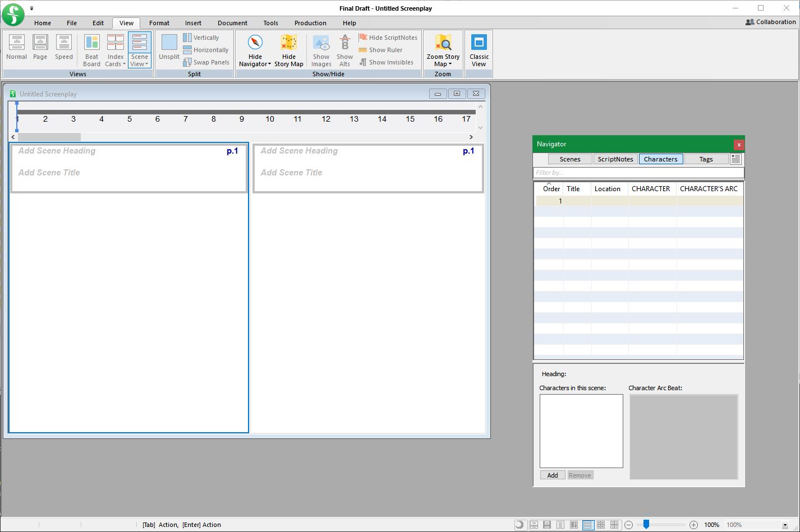Image resolution: width=800 pixels, height=532 pixels.
Task: Open the Hide Navigator dropdown arrow
Action: pyautogui.click(x=269, y=64)
